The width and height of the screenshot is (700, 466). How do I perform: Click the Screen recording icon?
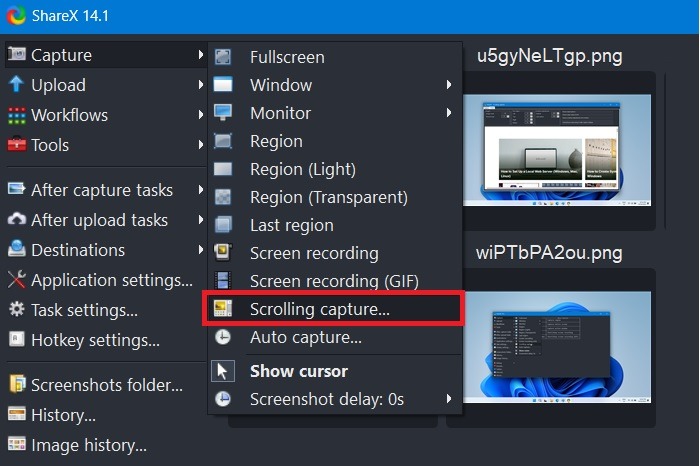coord(223,252)
